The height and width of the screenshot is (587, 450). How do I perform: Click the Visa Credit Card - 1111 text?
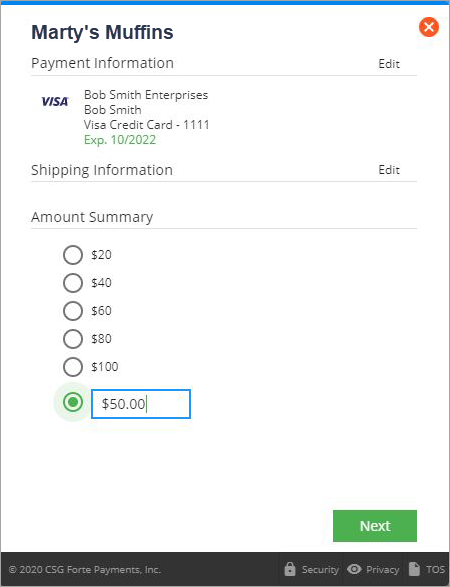coord(146,125)
